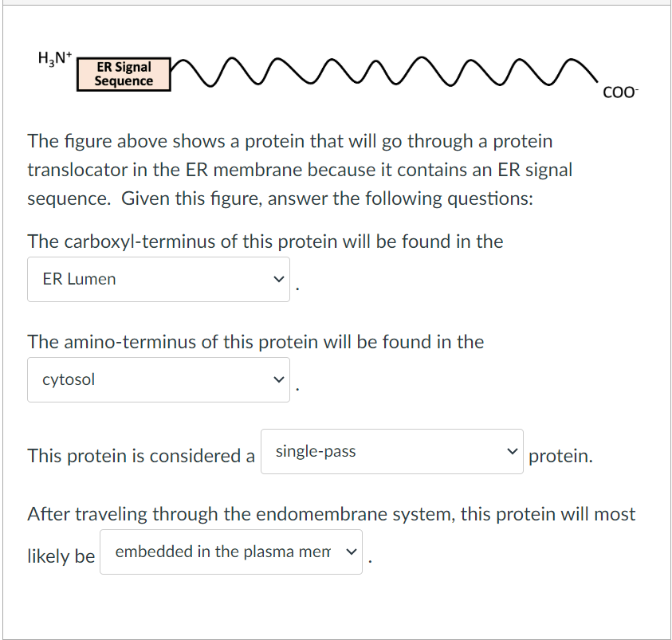Click the COO- label in the figure

pyautogui.click(x=621, y=92)
